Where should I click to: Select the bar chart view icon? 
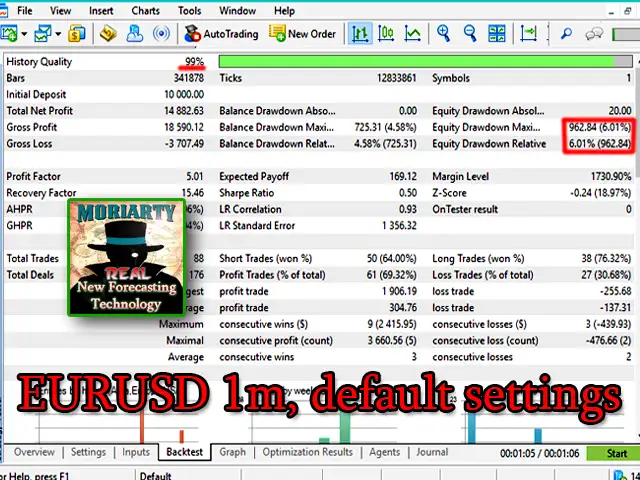coord(360,34)
